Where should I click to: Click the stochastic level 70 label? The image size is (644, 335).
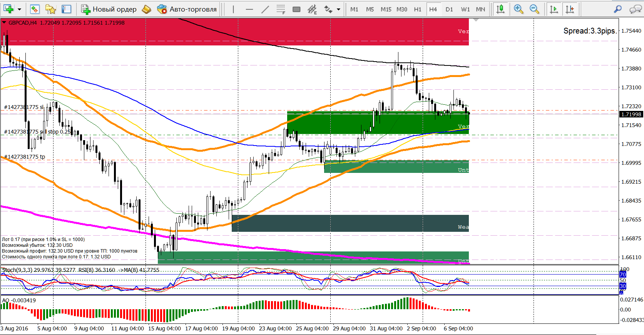622,275
